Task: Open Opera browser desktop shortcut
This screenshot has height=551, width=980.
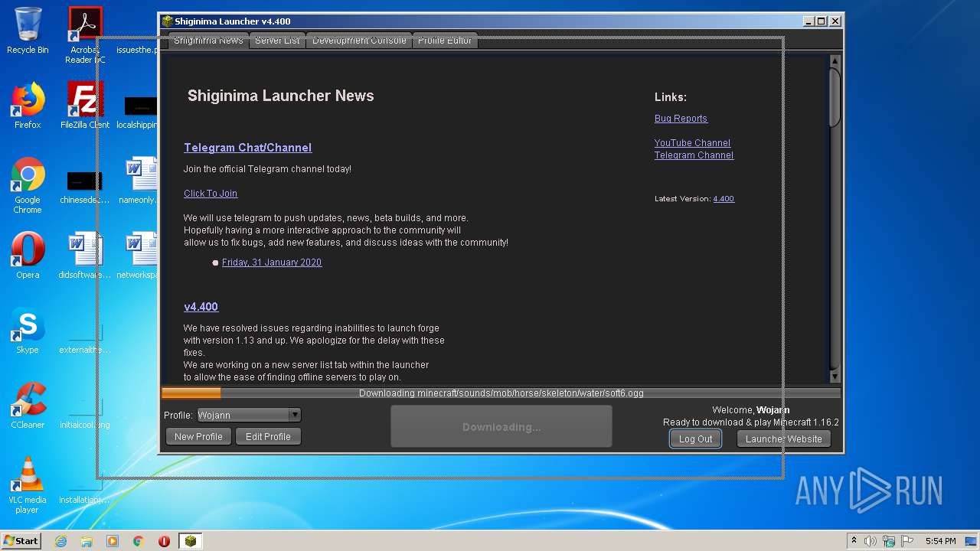Action: point(28,256)
